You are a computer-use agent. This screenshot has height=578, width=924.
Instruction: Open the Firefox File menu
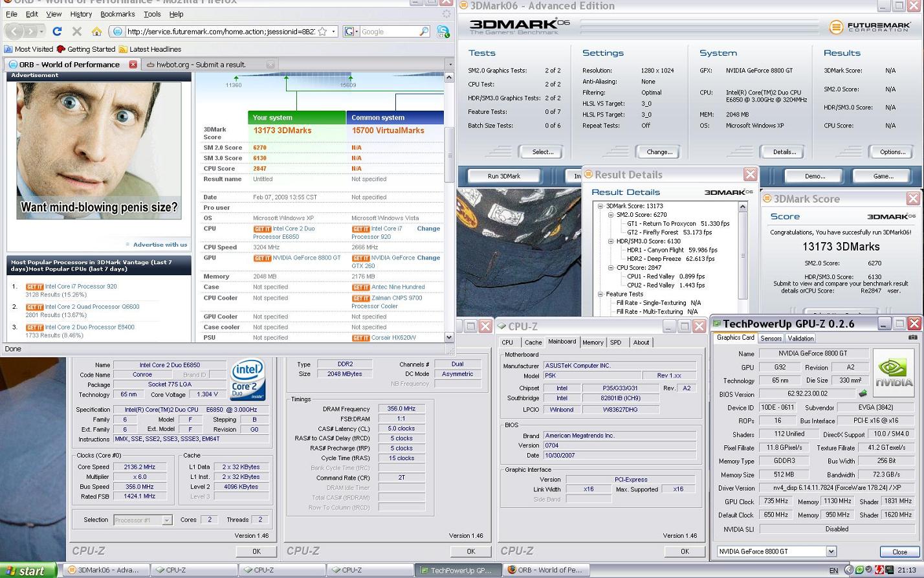(11, 14)
